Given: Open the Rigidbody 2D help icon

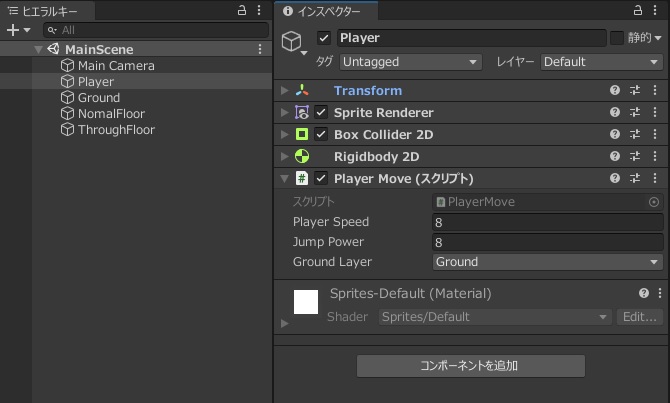Looking at the screenshot, I should tap(614, 156).
